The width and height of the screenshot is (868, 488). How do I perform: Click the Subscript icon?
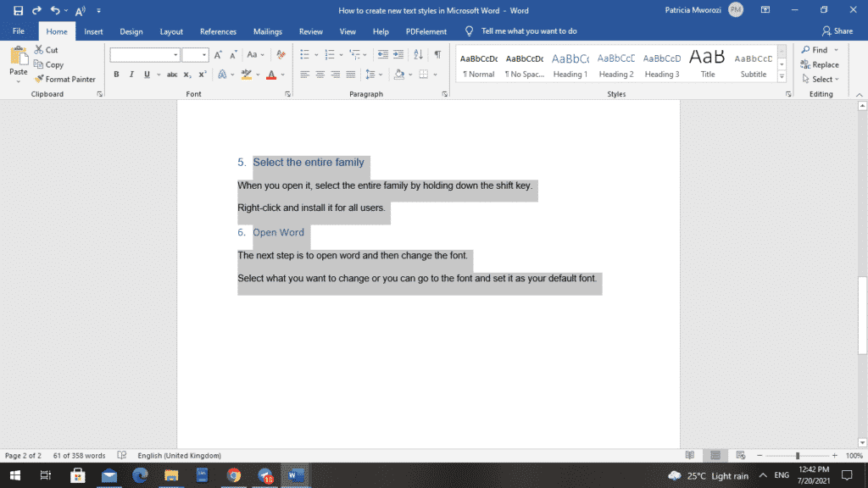[x=187, y=75]
